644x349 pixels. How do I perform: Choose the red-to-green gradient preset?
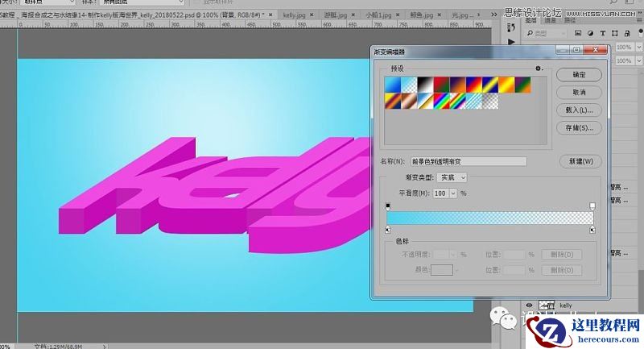click(441, 85)
